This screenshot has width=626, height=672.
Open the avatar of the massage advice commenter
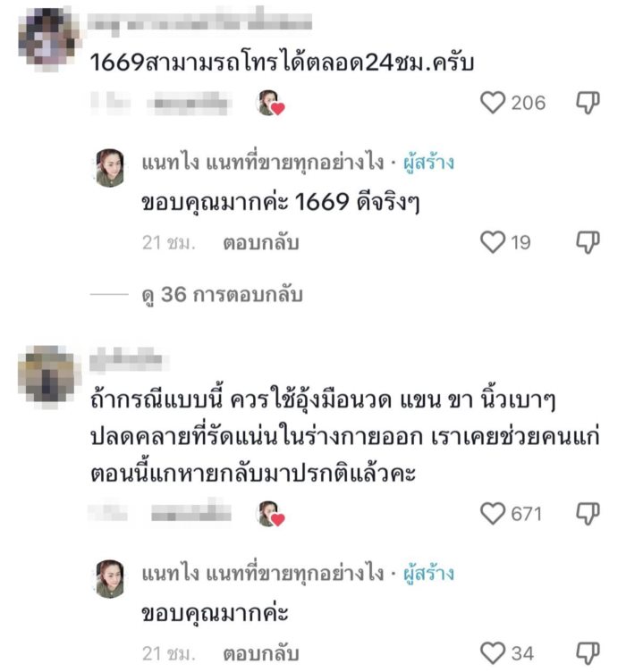(x=48, y=374)
